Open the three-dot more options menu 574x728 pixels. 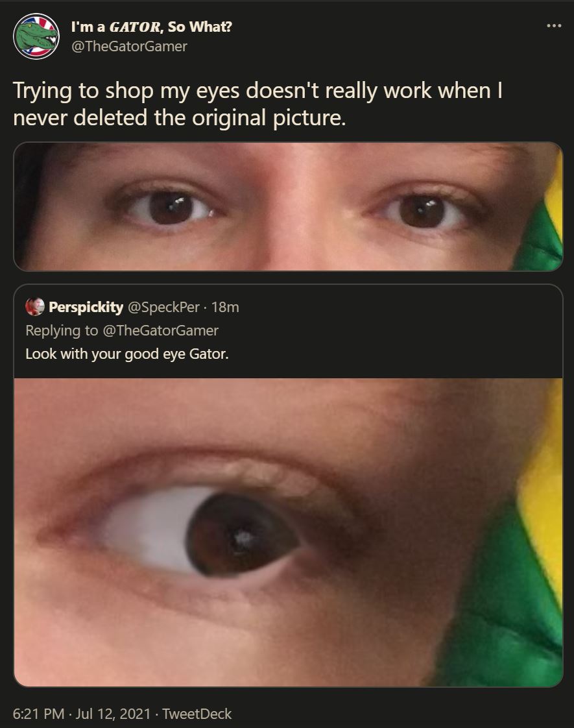[x=554, y=26]
